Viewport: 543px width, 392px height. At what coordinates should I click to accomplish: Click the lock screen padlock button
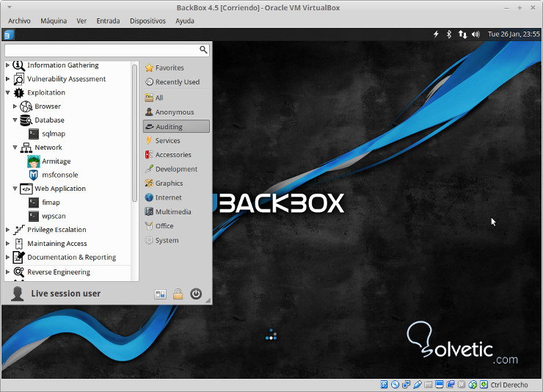pyautogui.click(x=178, y=294)
